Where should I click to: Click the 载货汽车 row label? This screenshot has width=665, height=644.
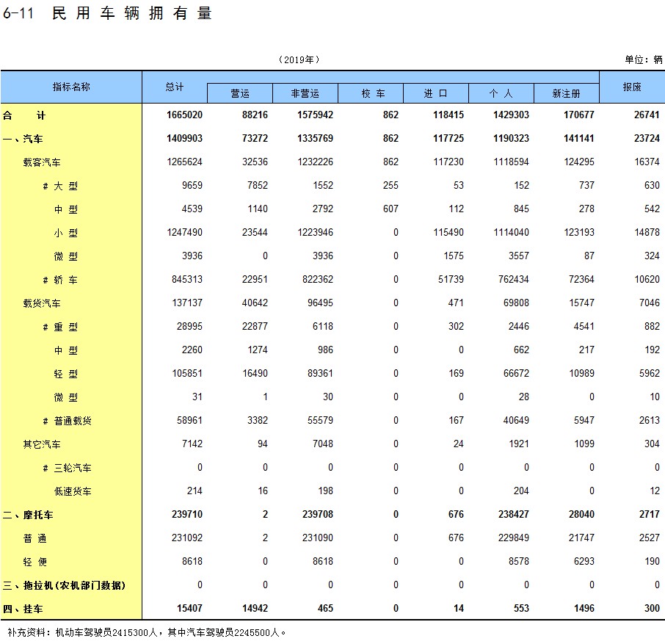[x=42, y=303]
